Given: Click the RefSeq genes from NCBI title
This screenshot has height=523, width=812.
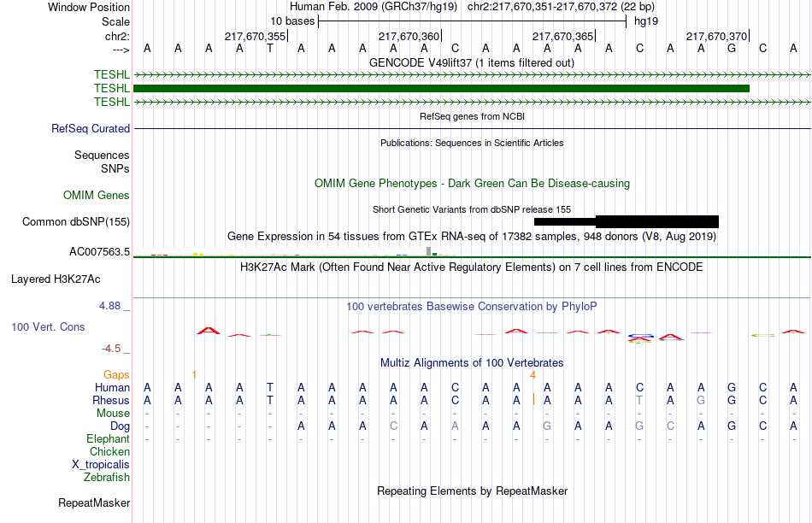Looking at the screenshot, I should (x=472, y=116).
